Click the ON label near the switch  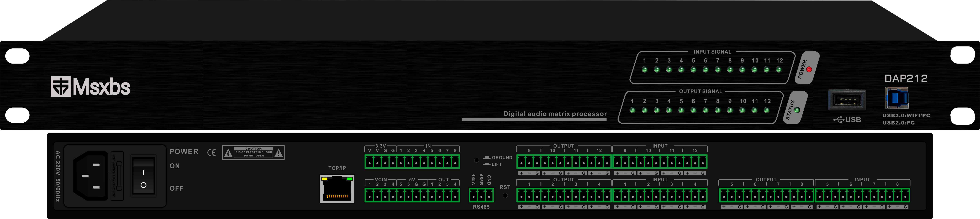[175, 166]
